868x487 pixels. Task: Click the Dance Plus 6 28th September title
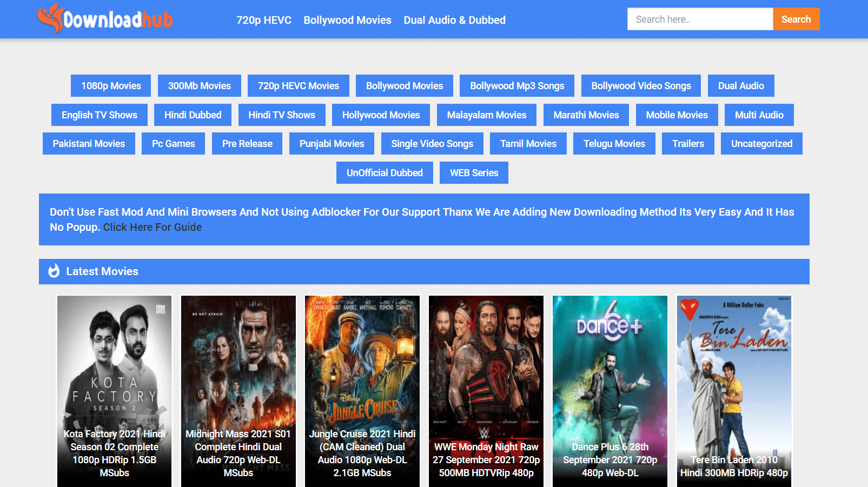pos(610,460)
